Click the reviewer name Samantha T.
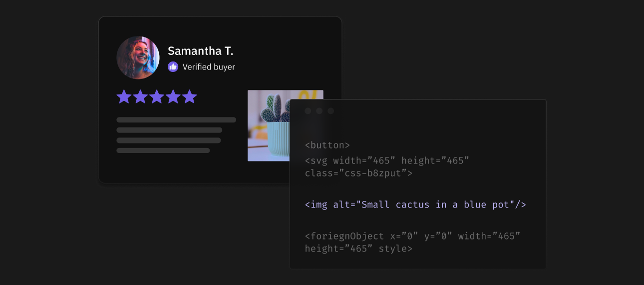 [x=200, y=51]
